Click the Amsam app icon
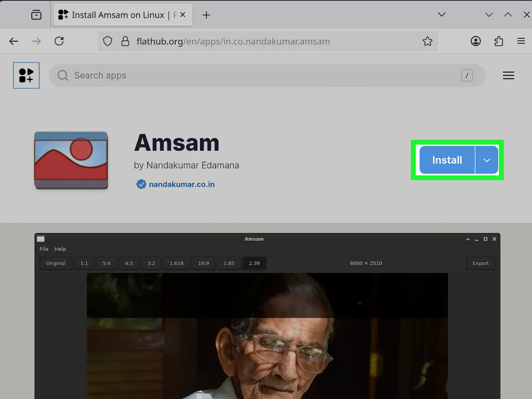 point(71,160)
